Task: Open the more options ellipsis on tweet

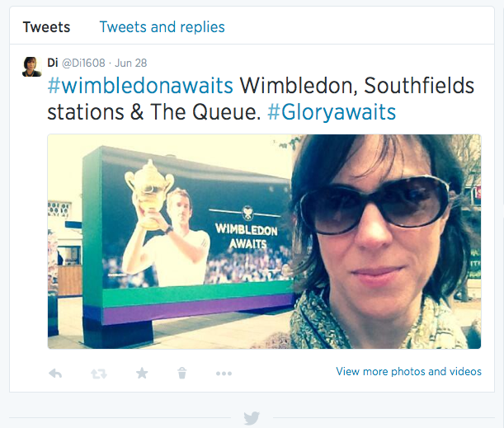Action: click(224, 373)
